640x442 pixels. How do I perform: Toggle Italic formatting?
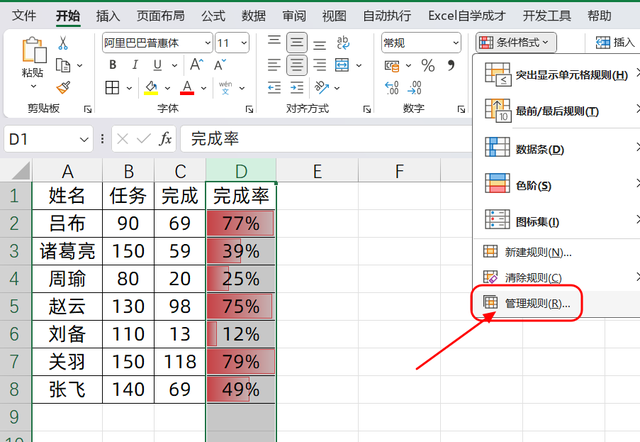click(x=135, y=65)
